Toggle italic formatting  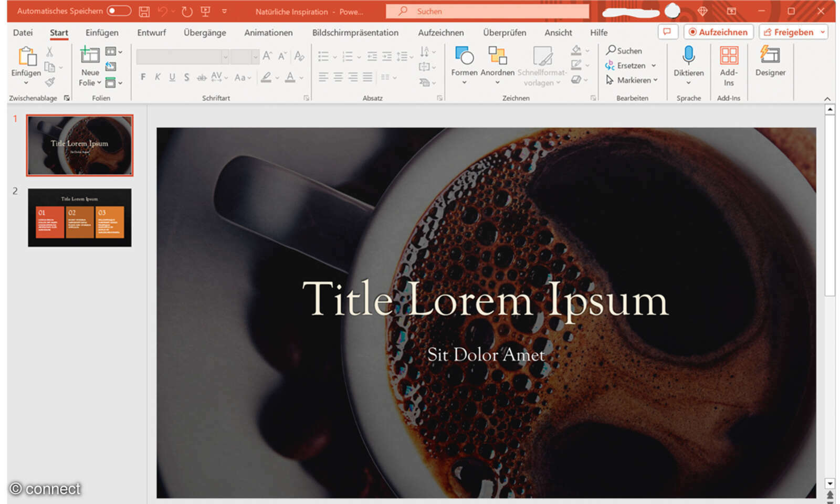tap(157, 77)
